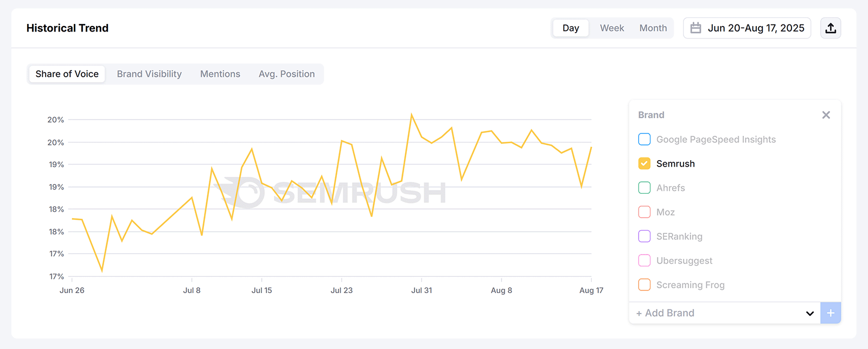Open the Mentions tab
Viewport: 868px width, 349px height.
(220, 74)
